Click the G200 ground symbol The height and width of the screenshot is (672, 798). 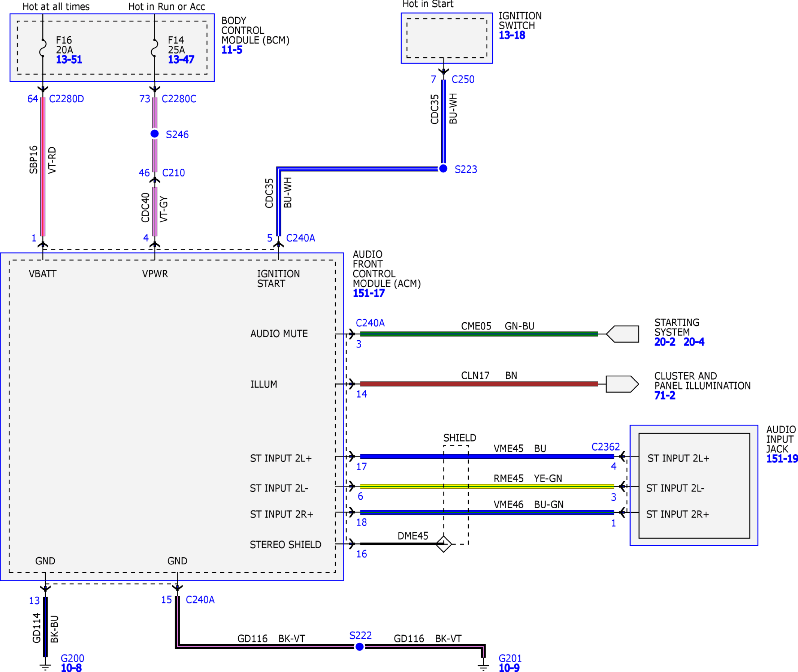click(45, 667)
